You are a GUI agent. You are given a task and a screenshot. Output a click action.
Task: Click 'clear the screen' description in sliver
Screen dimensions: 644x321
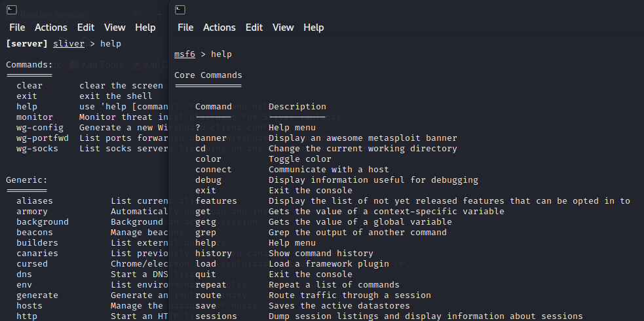(121, 86)
